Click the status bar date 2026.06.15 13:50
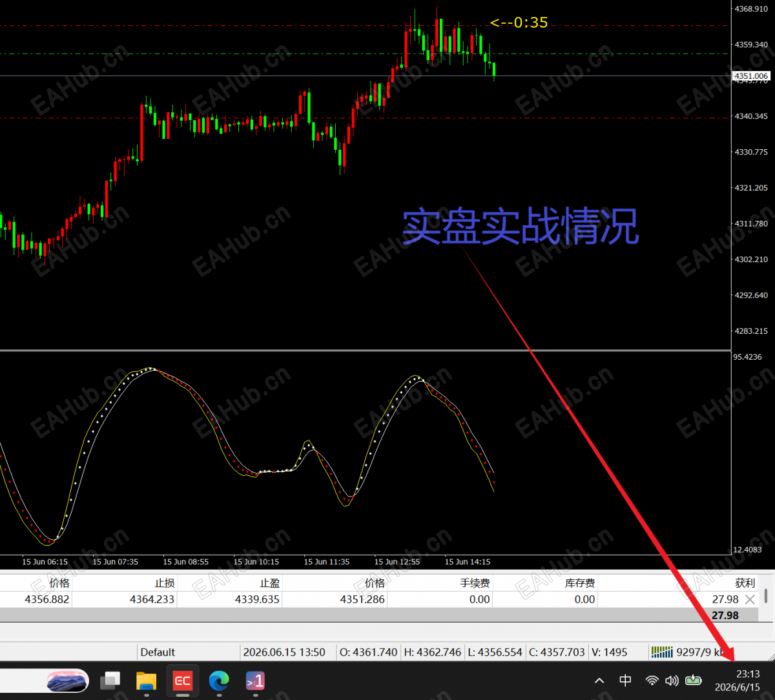 284,652
